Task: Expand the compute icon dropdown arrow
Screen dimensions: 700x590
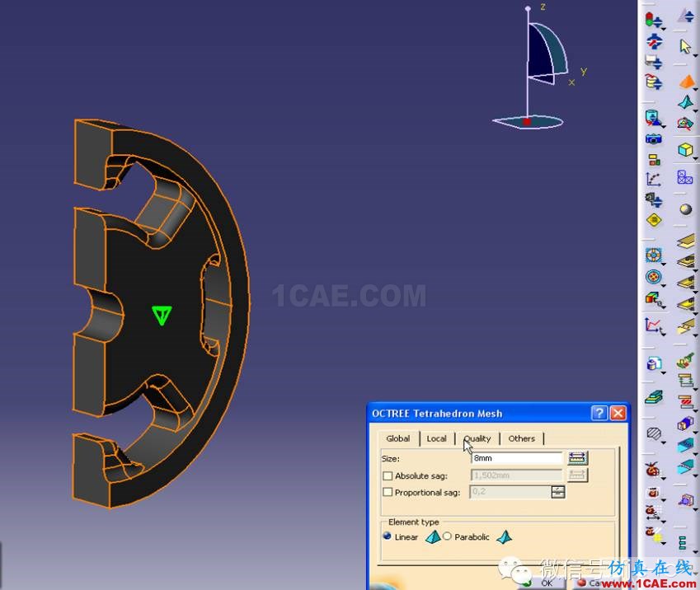Action: [x=664, y=29]
